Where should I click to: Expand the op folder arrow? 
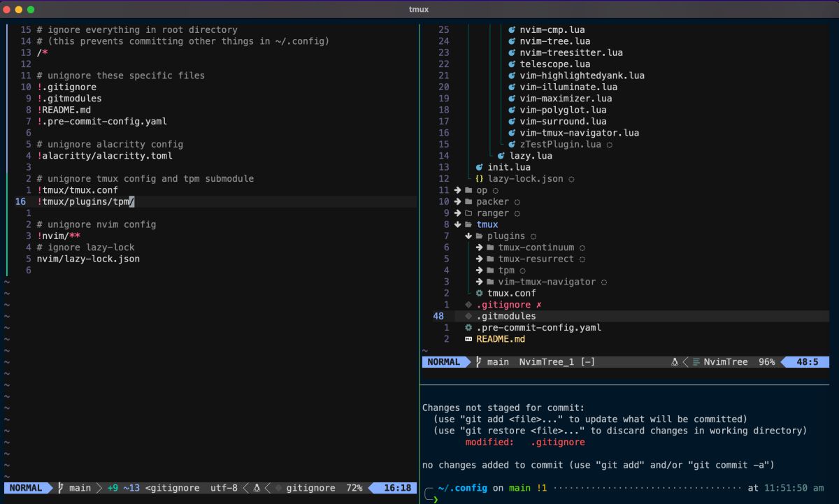pyautogui.click(x=458, y=190)
